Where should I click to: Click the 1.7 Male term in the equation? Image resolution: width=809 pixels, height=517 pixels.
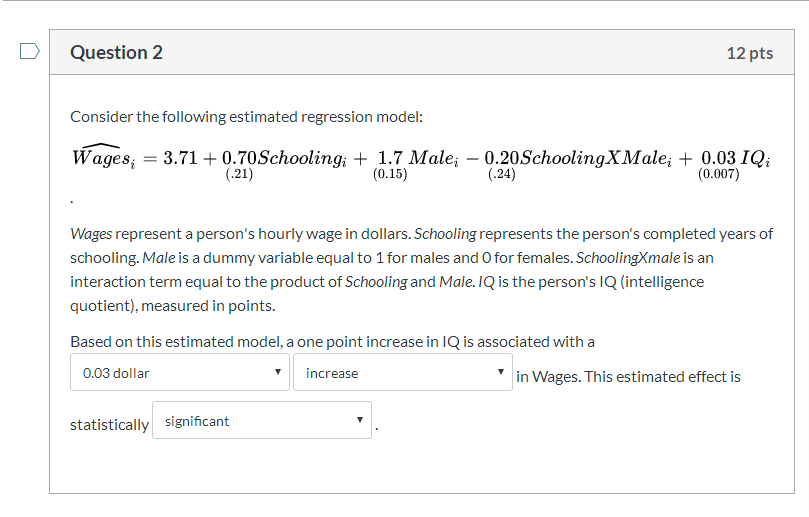pyautogui.click(x=418, y=158)
